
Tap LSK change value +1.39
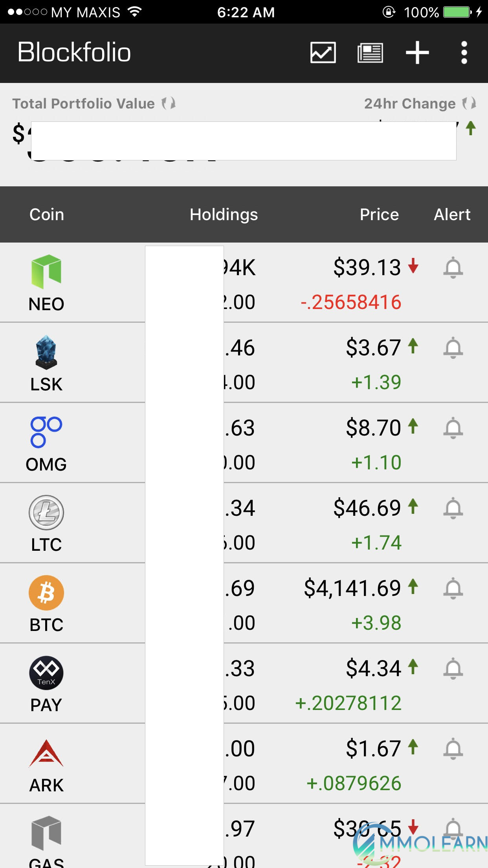pyautogui.click(x=376, y=383)
